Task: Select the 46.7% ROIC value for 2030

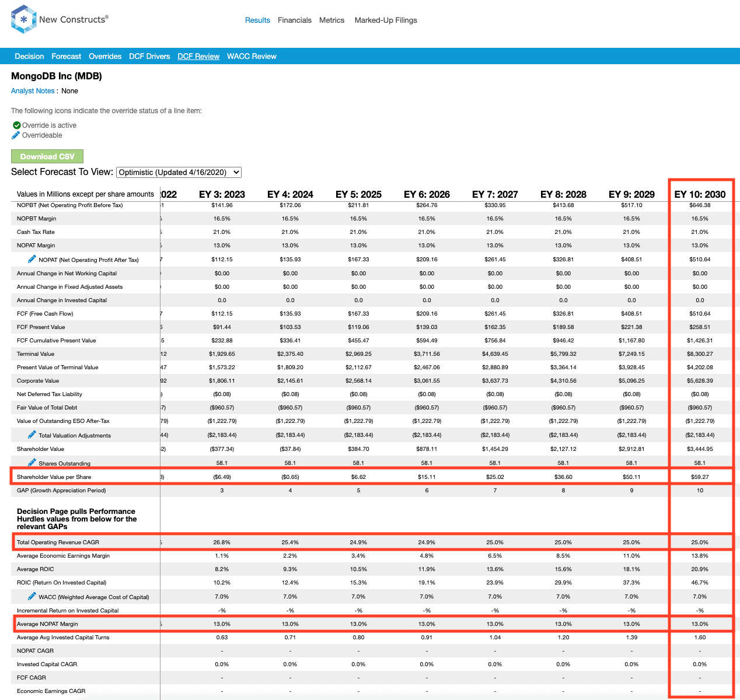Action: click(700, 583)
